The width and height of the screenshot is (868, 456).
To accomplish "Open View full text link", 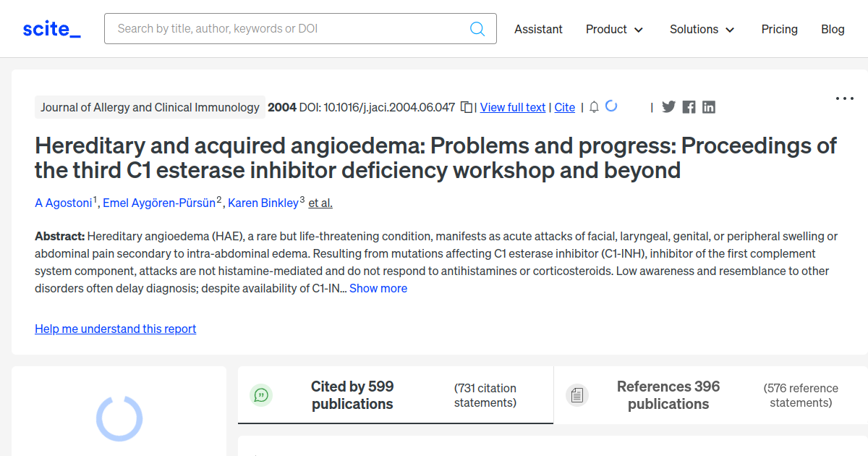I will (x=512, y=107).
